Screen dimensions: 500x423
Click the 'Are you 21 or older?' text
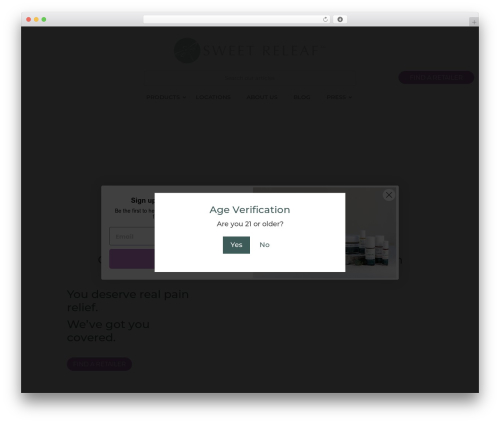click(250, 224)
